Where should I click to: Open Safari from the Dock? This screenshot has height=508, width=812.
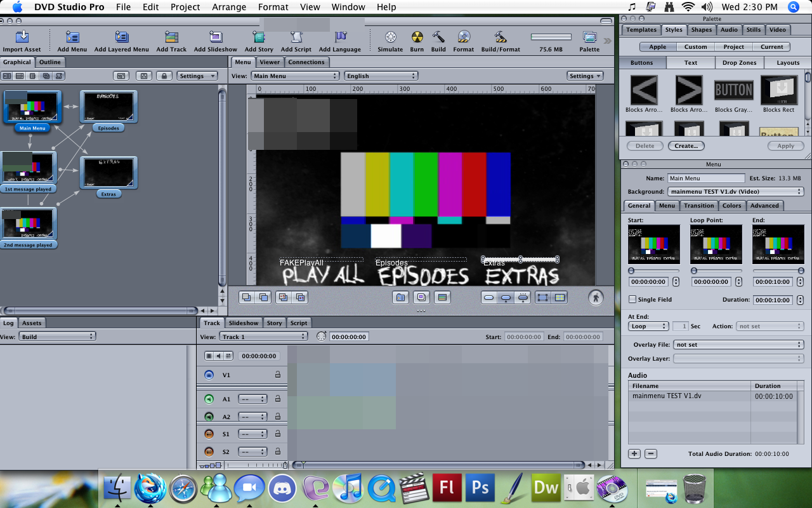click(184, 488)
